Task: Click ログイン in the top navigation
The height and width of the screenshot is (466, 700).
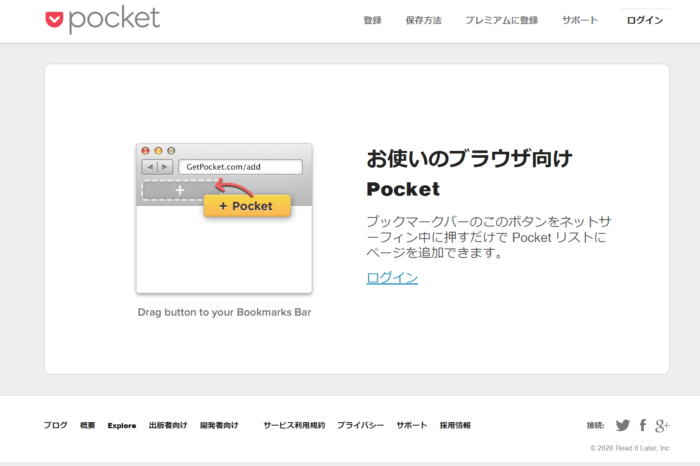Action: 645,20
